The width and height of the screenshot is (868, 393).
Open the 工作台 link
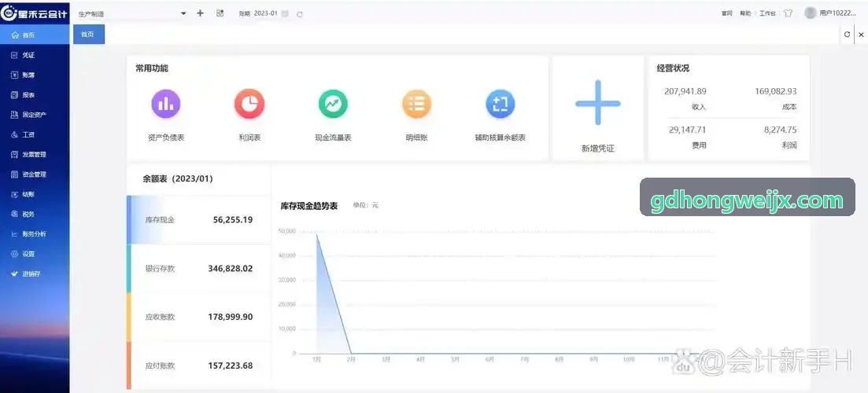[x=767, y=14]
